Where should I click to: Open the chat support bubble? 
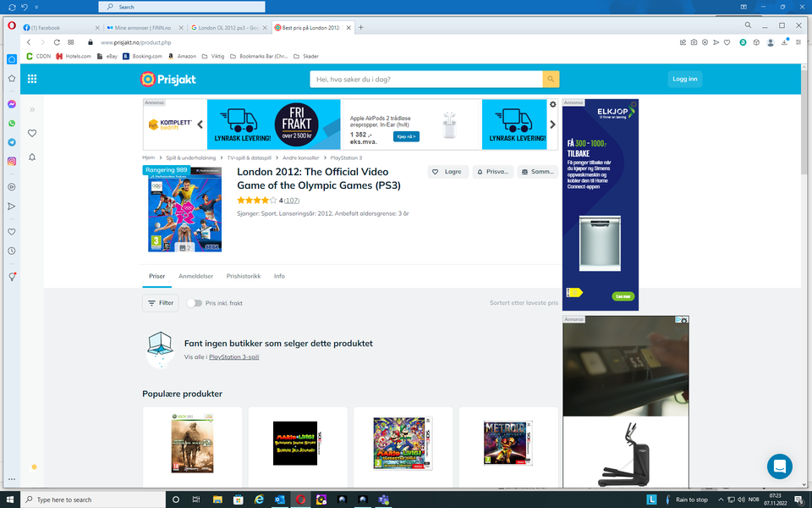[779, 466]
